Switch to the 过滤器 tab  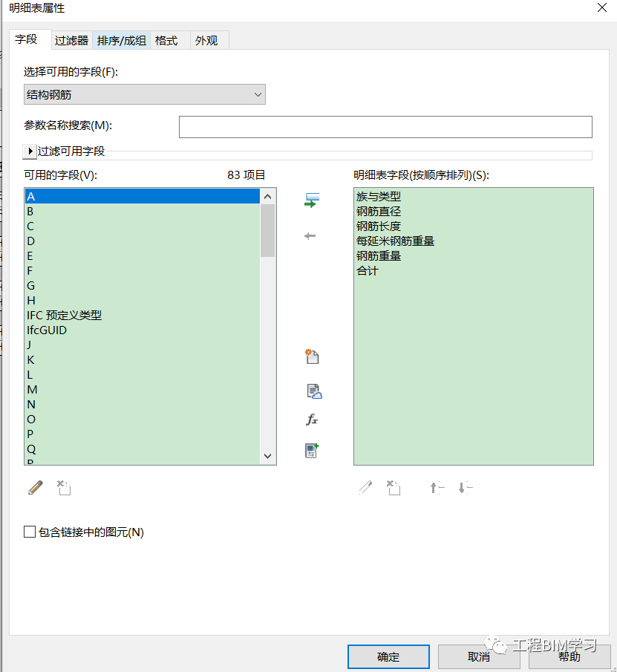[71, 41]
